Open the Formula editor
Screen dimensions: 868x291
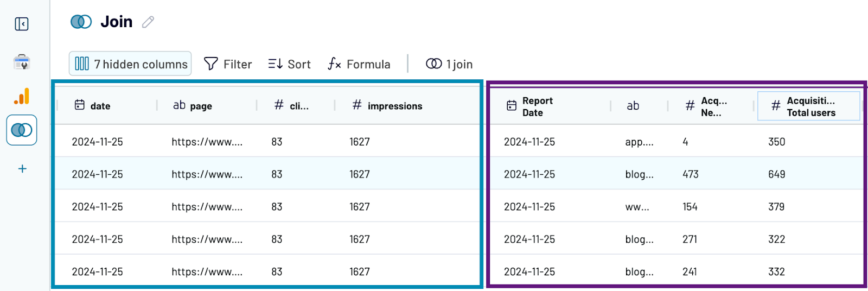[x=359, y=64]
